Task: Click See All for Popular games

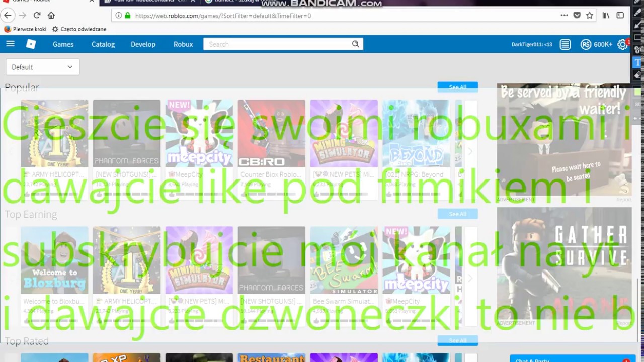Action: [x=457, y=87]
